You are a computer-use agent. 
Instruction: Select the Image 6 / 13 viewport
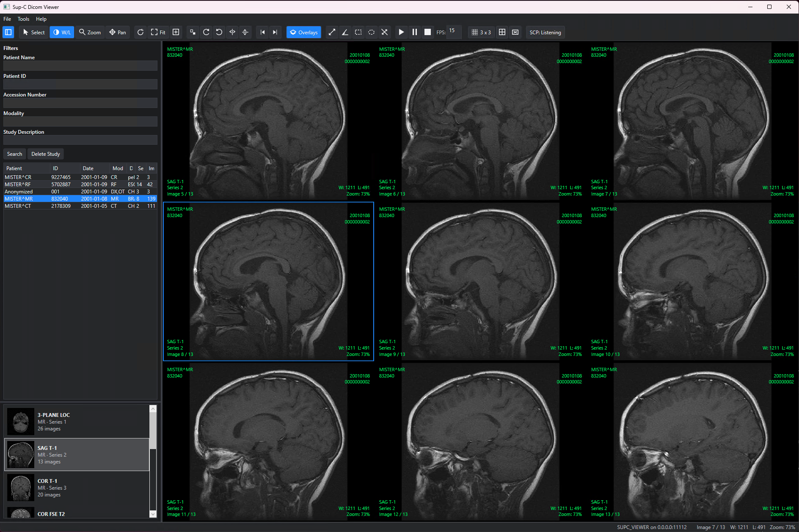[480, 121]
